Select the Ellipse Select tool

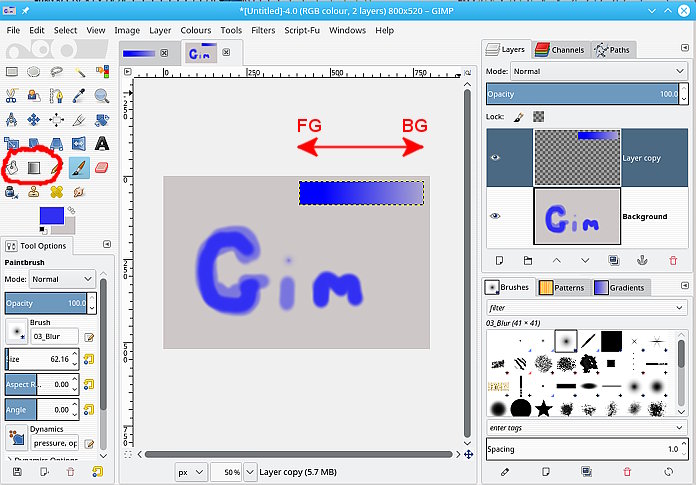(34, 71)
